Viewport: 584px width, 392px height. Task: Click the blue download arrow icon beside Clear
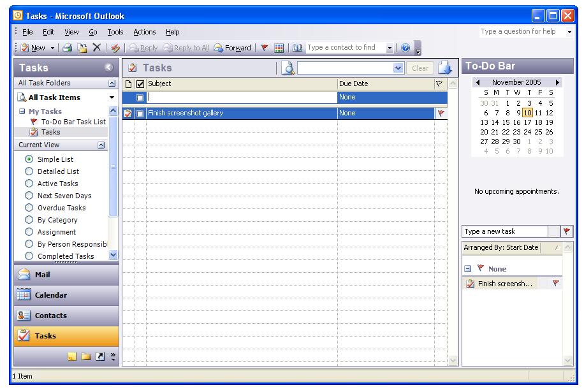tap(445, 68)
